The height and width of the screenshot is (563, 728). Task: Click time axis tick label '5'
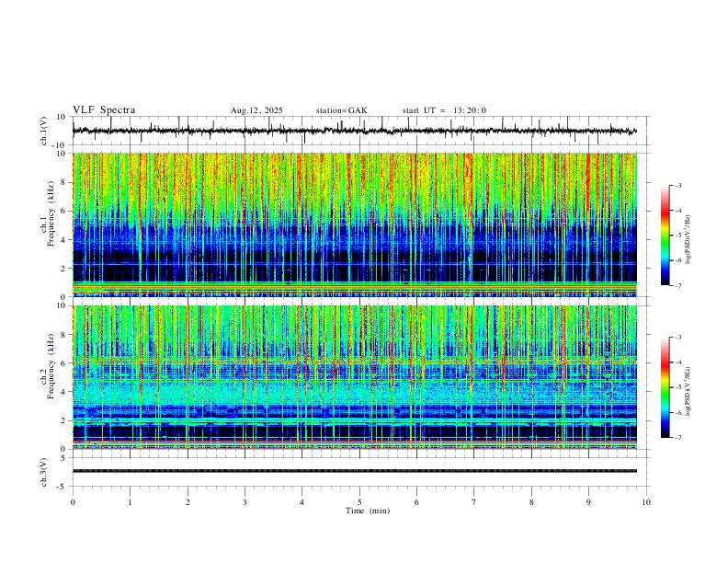pos(359,502)
